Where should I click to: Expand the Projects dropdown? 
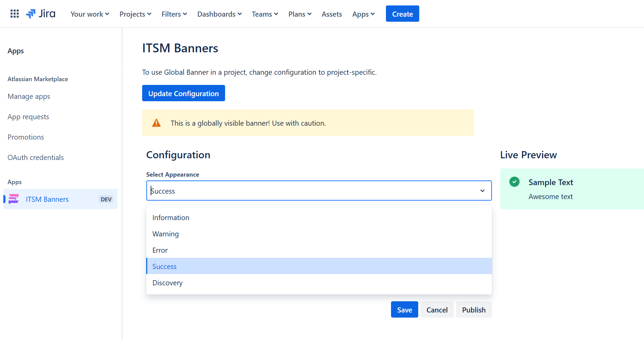pos(135,14)
